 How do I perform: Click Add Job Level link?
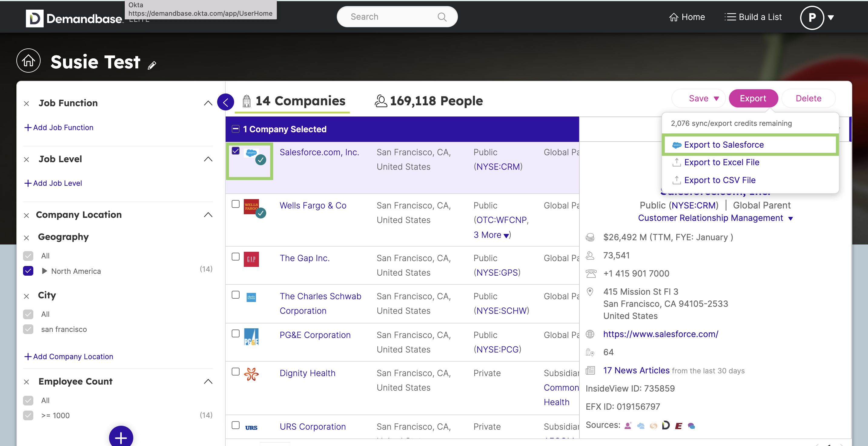pos(53,183)
